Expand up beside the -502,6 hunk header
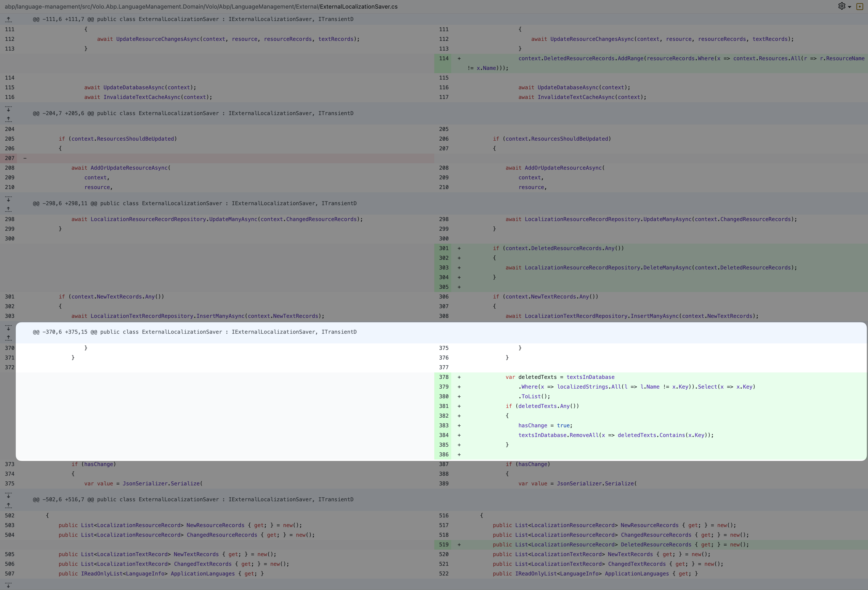The image size is (868, 590). (x=9, y=505)
